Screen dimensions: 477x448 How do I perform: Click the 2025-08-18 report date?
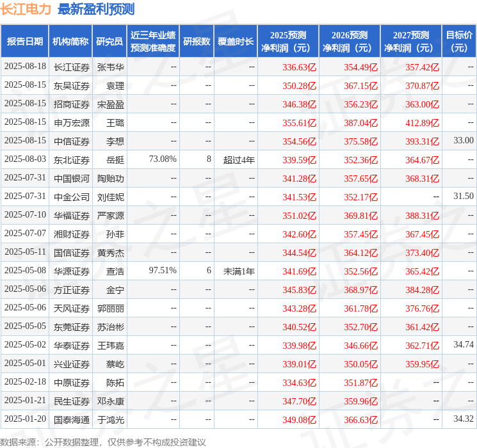coord(25,67)
